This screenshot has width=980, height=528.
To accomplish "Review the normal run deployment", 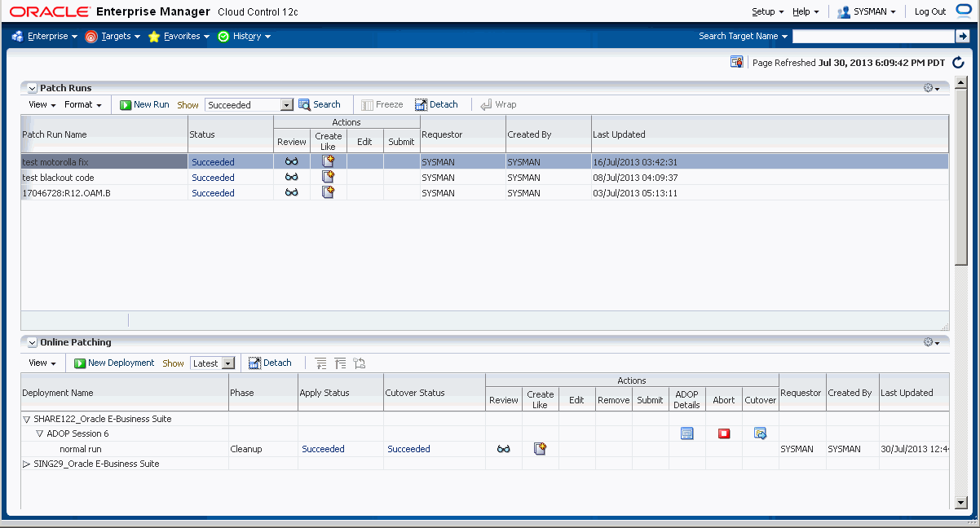I will click(504, 449).
